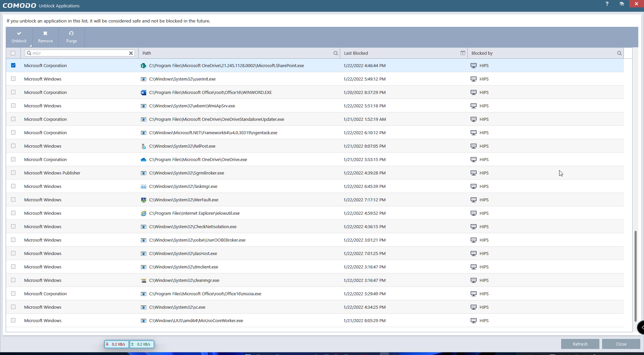Click the Internet Explorer ielowutil.exe icon

click(144, 213)
